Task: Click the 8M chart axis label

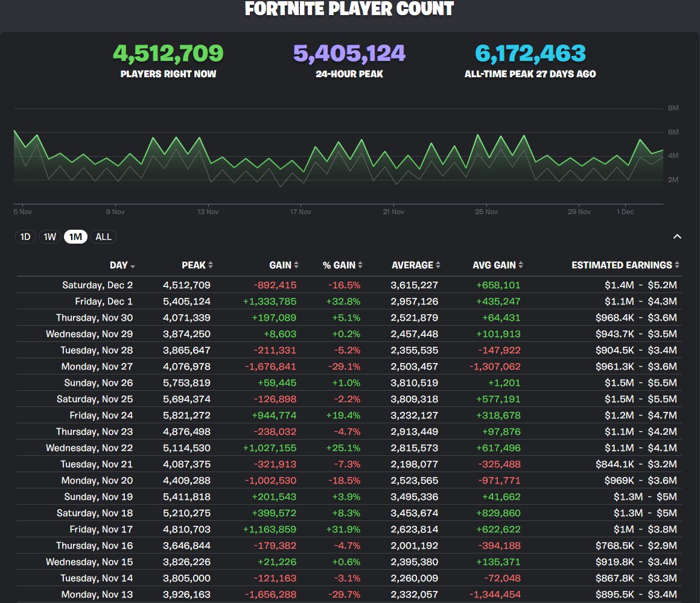Action: pyautogui.click(x=673, y=108)
